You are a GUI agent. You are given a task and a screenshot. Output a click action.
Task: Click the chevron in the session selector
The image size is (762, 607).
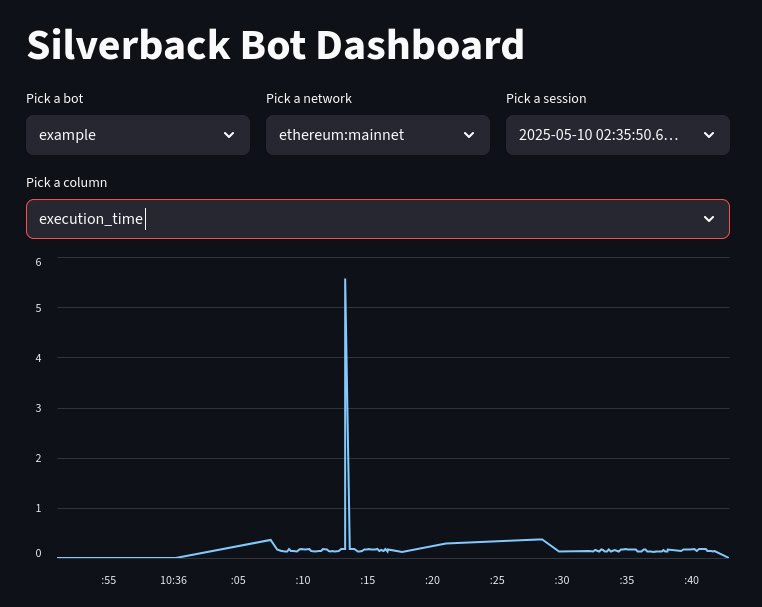pyautogui.click(x=709, y=135)
